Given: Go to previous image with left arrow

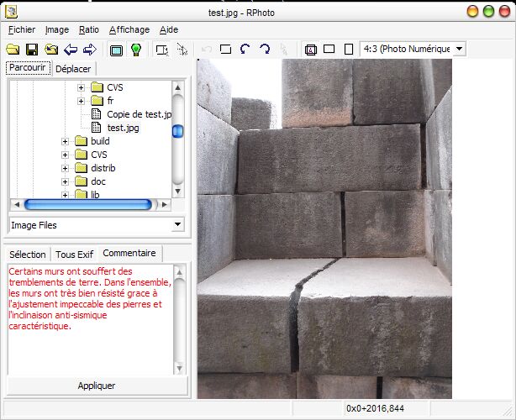Looking at the screenshot, I should coord(71,50).
